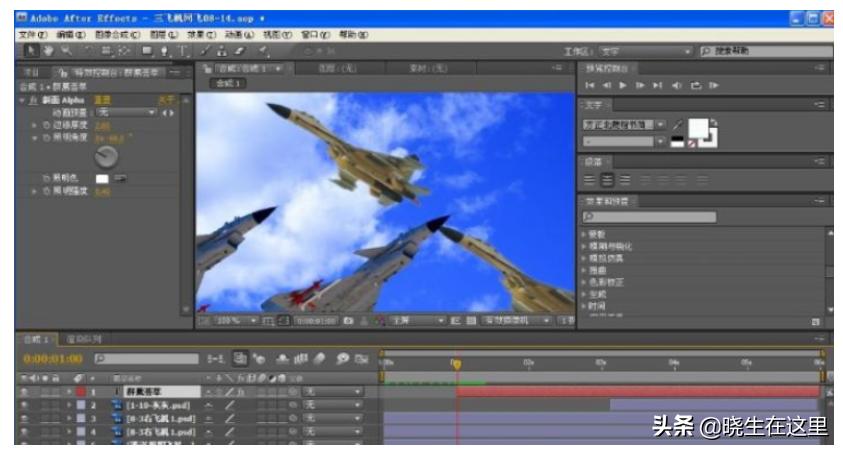Click the 重置 link for the effect
This screenshot has height=452, width=843.
coord(100,100)
